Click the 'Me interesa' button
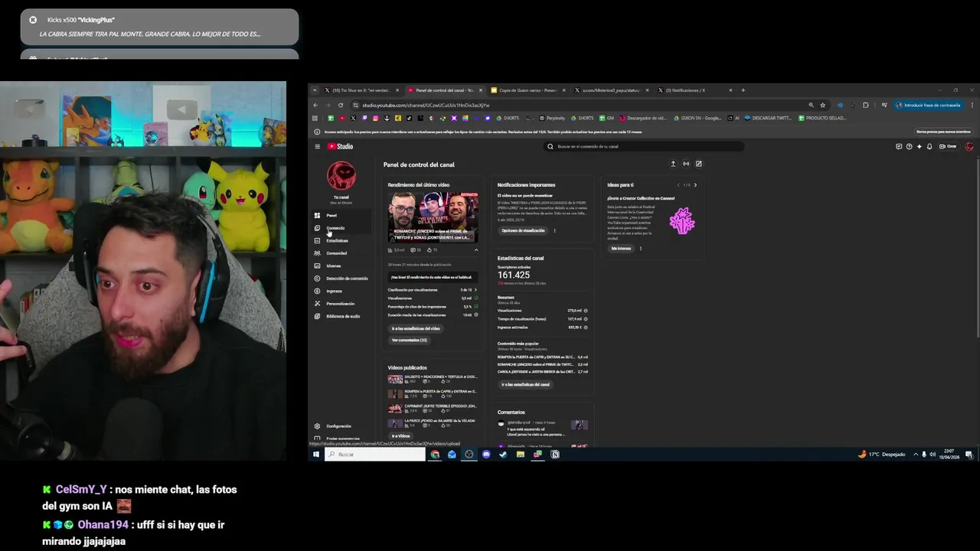 pos(621,248)
